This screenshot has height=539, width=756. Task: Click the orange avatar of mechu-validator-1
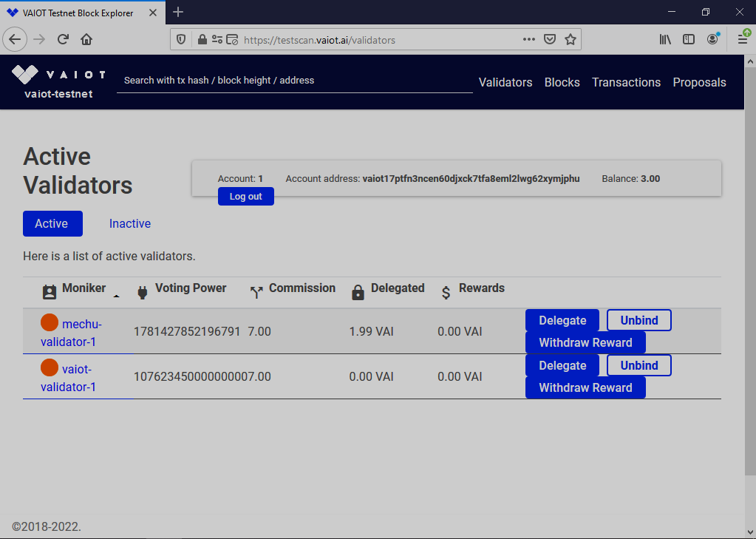(x=50, y=322)
